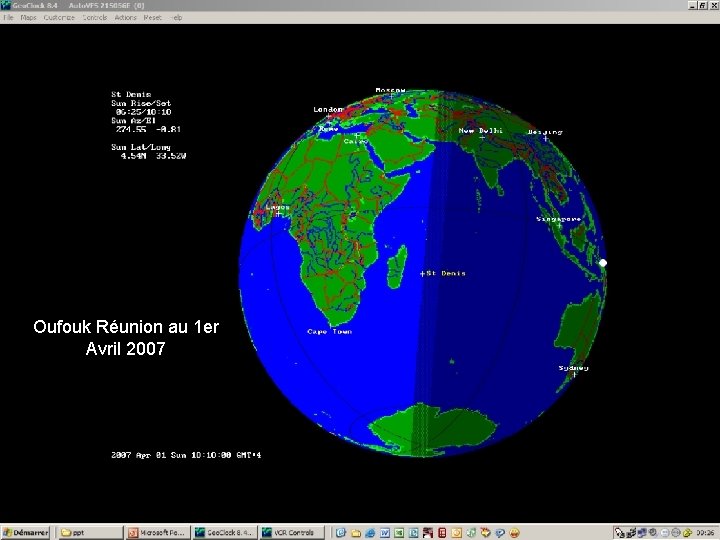Click the Moscow city label
The width and height of the screenshot is (720, 540).
(390, 90)
